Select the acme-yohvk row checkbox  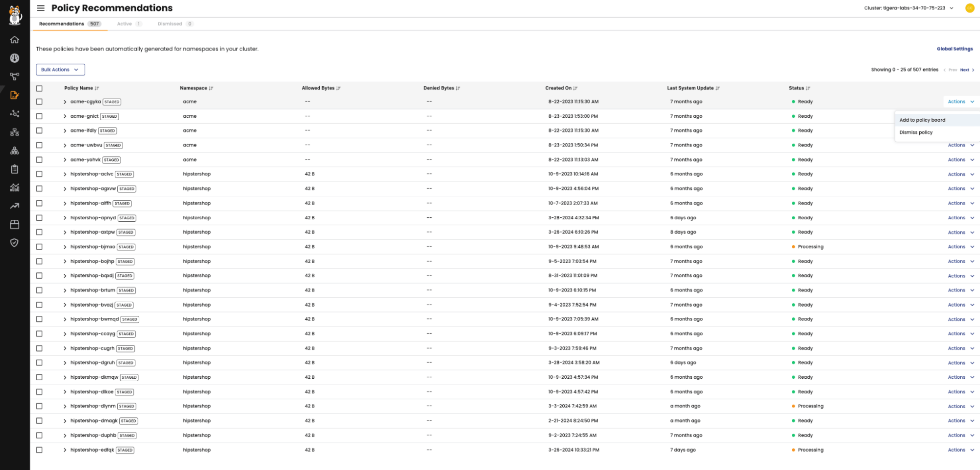(x=39, y=159)
